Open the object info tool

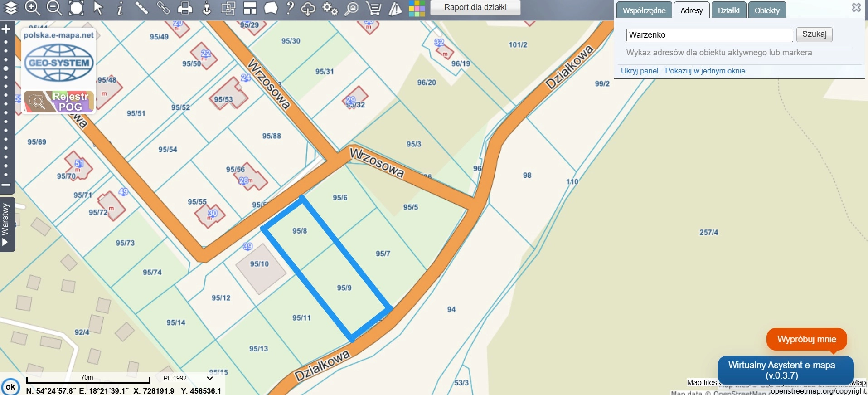[x=120, y=8]
